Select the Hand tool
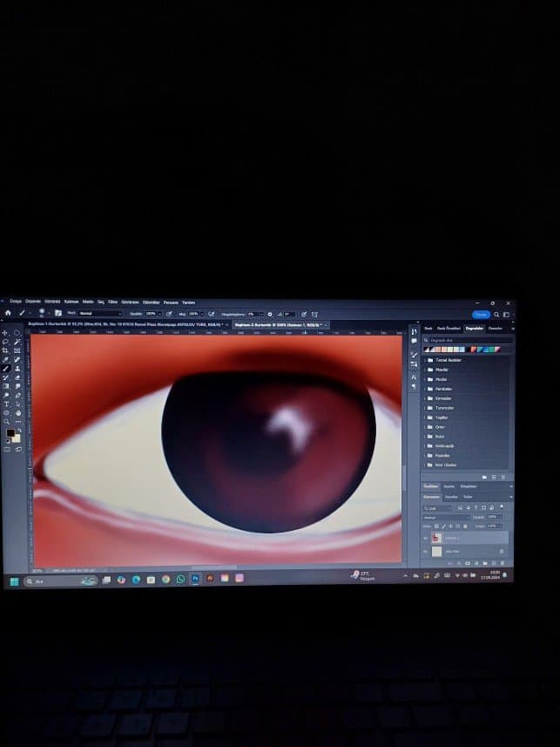Image resolution: width=560 pixels, height=747 pixels. [x=17, y=412]
